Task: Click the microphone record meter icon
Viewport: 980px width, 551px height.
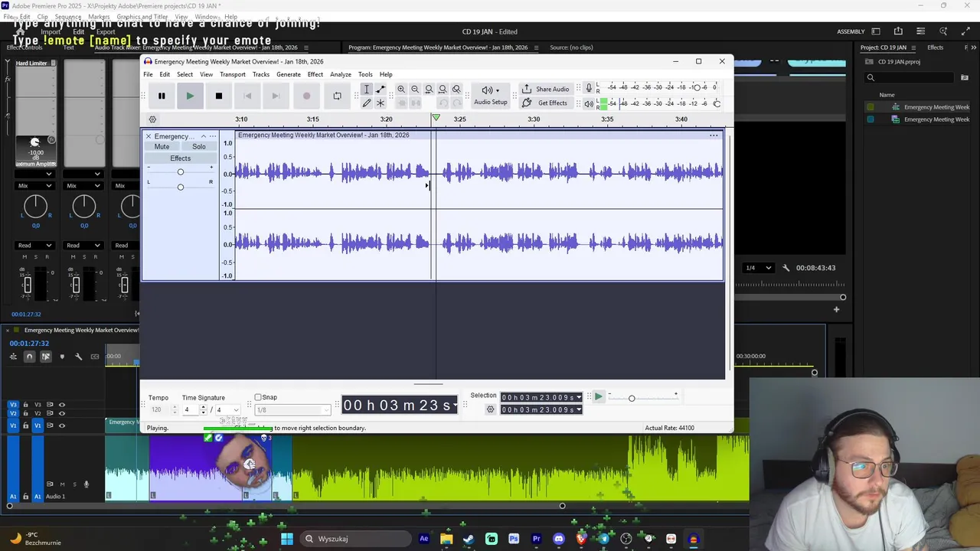Action: (588, 87)
